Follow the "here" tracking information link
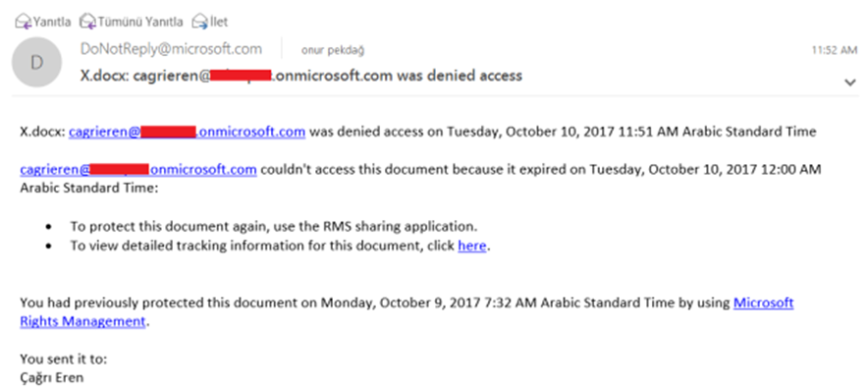Screen dimensions: 868x392 (471, 246)
